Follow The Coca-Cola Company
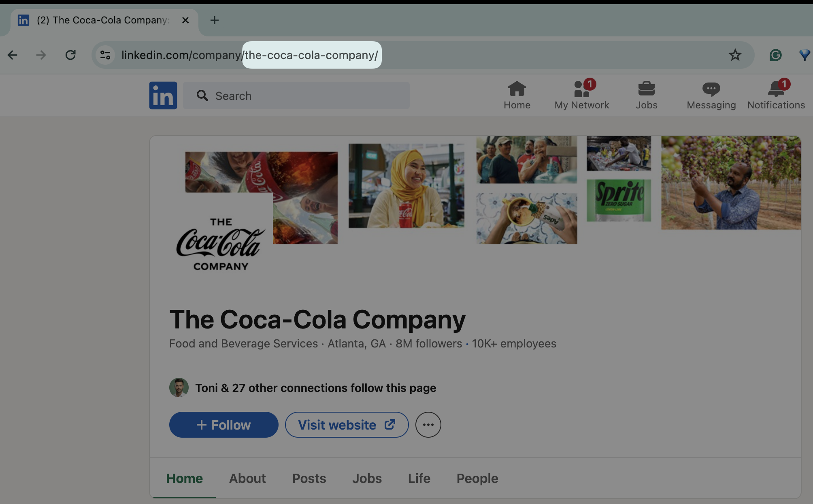 tap(223, 425)
